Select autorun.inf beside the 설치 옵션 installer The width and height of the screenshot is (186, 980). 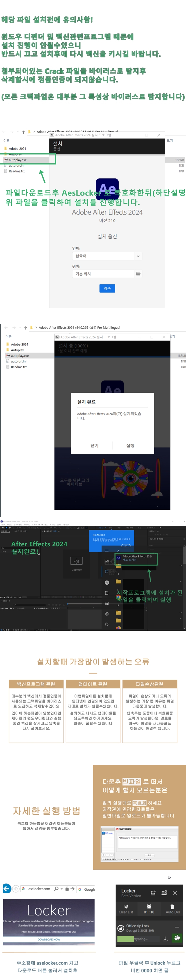coord(17,165)
